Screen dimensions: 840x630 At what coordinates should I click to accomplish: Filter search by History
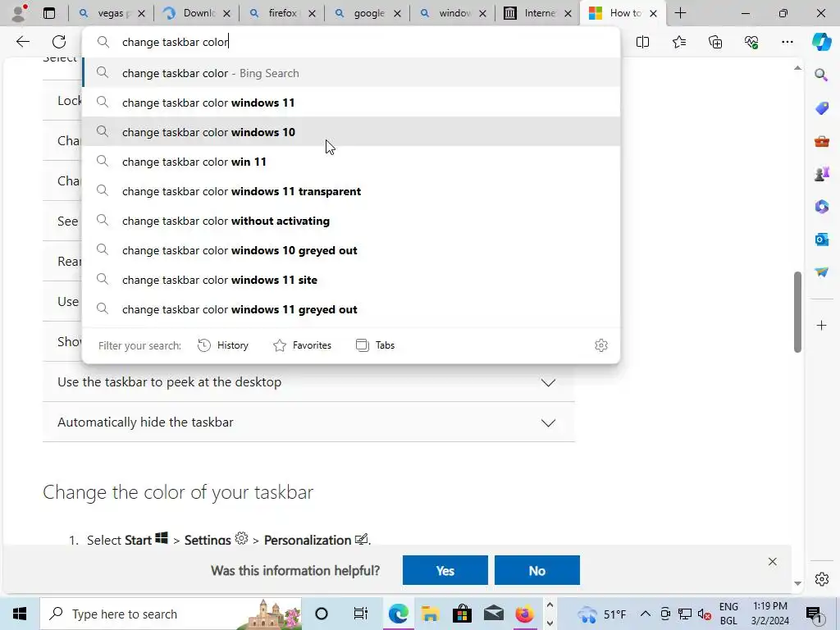tap(223, 345)
